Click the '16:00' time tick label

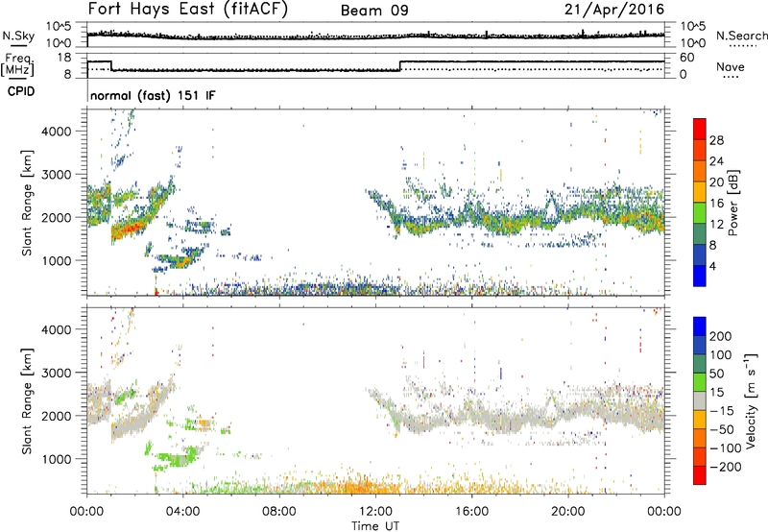(x=471, y=512)
